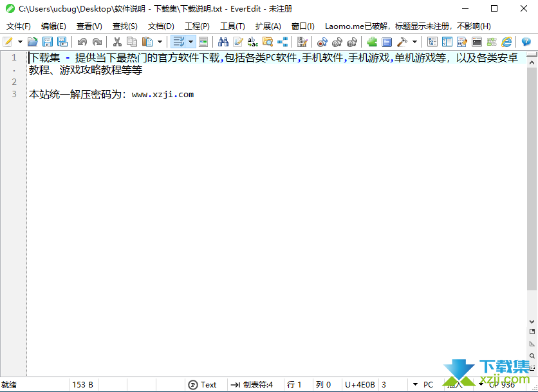Screen dimensions: 538x392
Task: Click the U+4E0B character code
Action: 360,385
